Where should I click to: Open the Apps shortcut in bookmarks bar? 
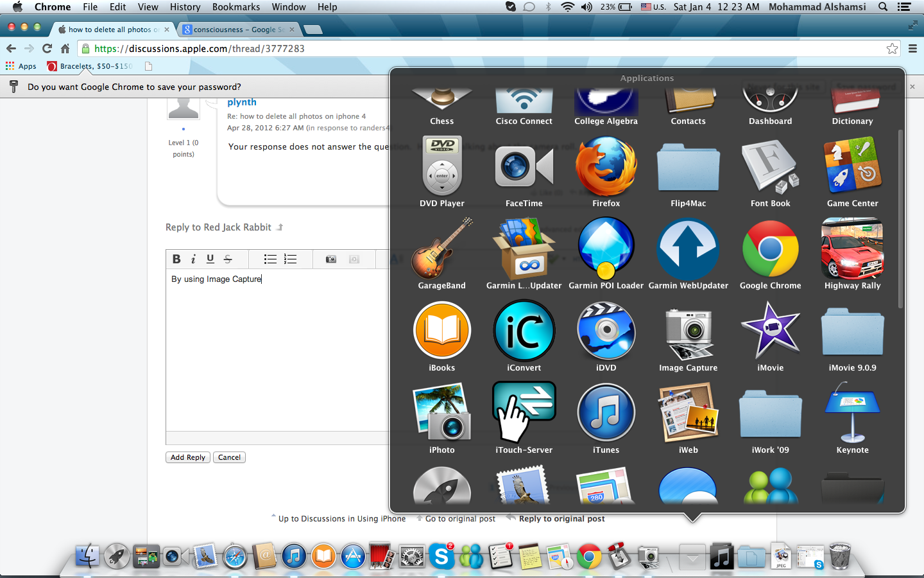[21, 66]
